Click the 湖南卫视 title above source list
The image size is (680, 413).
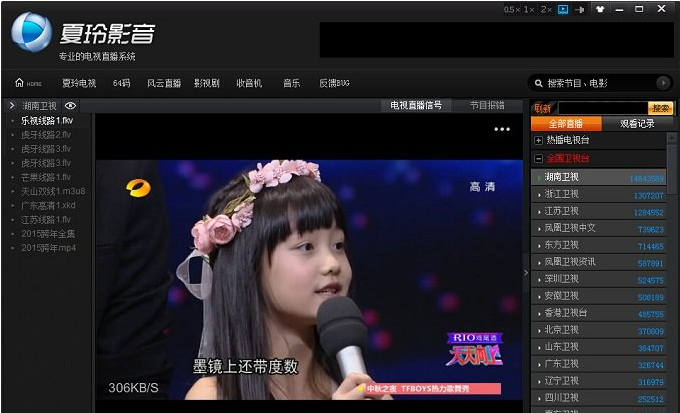point(39,105)
